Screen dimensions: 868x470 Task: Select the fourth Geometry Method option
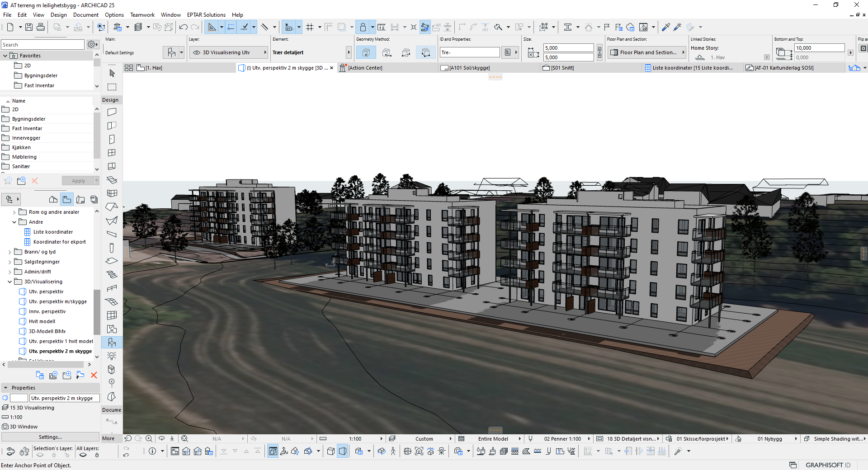pos(425,52)
